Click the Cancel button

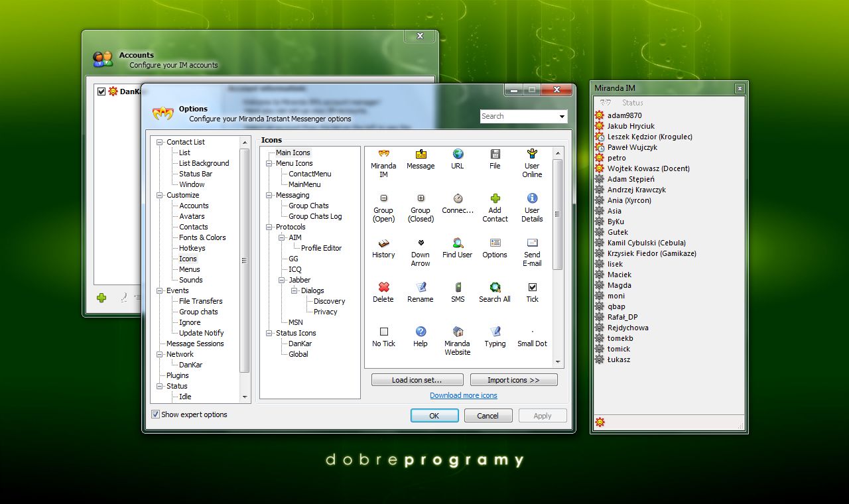[x=488, y=416]
